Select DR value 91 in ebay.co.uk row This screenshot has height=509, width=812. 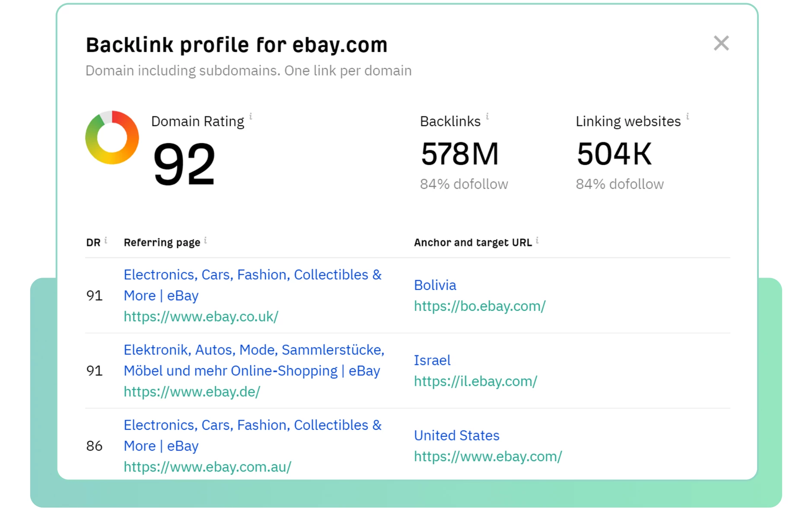(x=94, y=296)
